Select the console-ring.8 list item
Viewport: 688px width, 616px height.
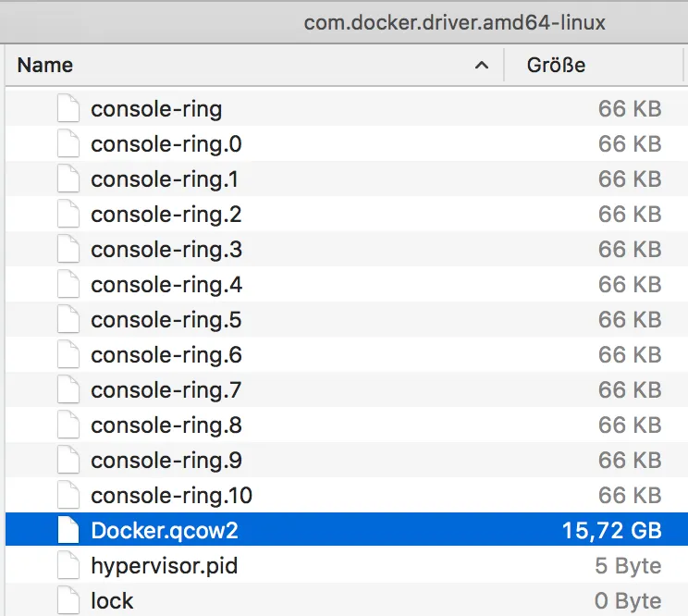pyautogui.click(x=166, y=425)
